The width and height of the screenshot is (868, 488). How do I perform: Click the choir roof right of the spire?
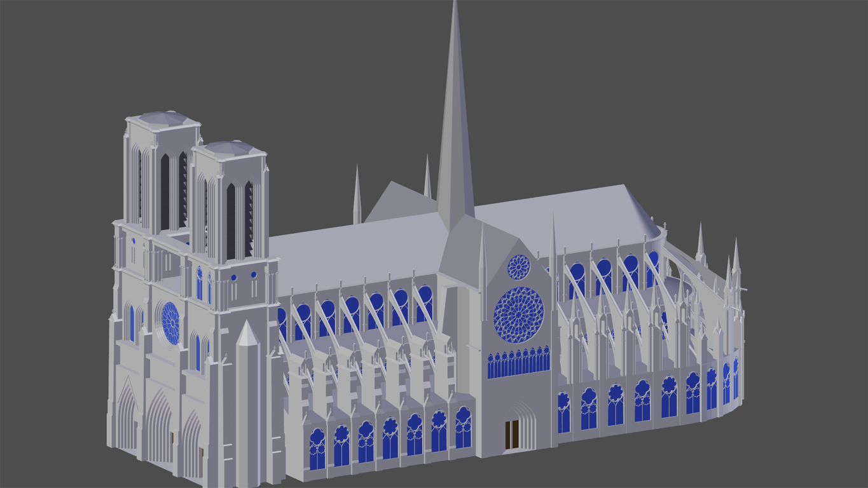[x=560, y=216]
